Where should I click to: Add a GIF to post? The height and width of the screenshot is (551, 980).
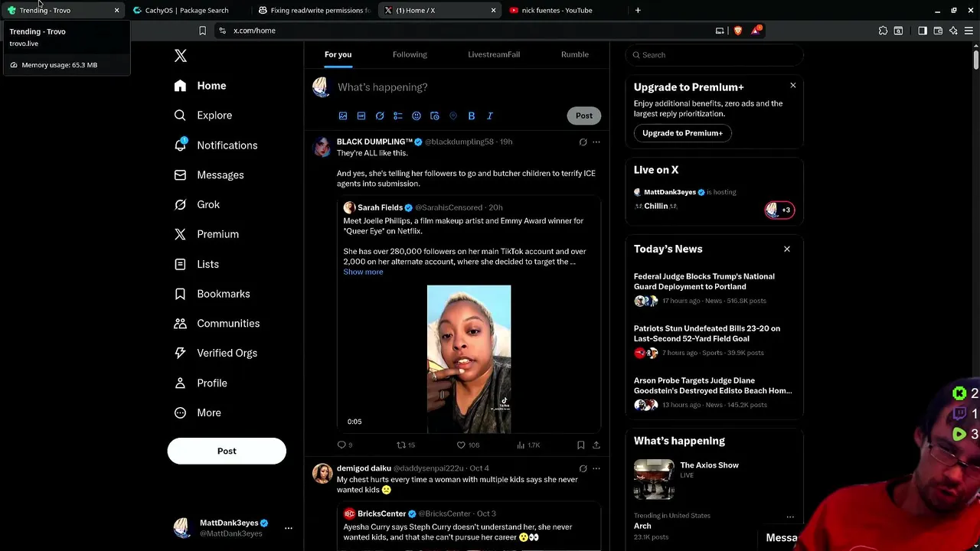(x=361, y=116)
